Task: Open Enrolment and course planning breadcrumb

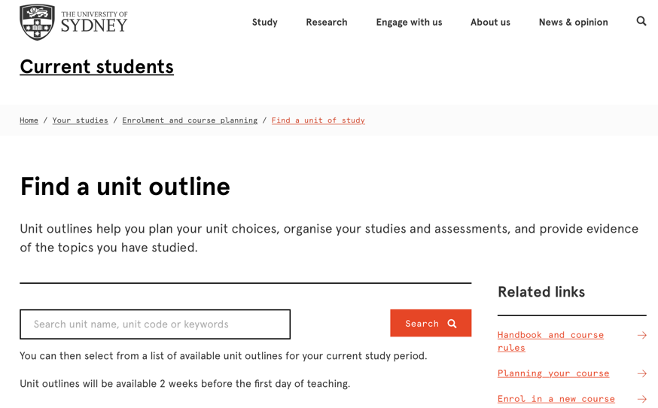Action: coord(190,120)
